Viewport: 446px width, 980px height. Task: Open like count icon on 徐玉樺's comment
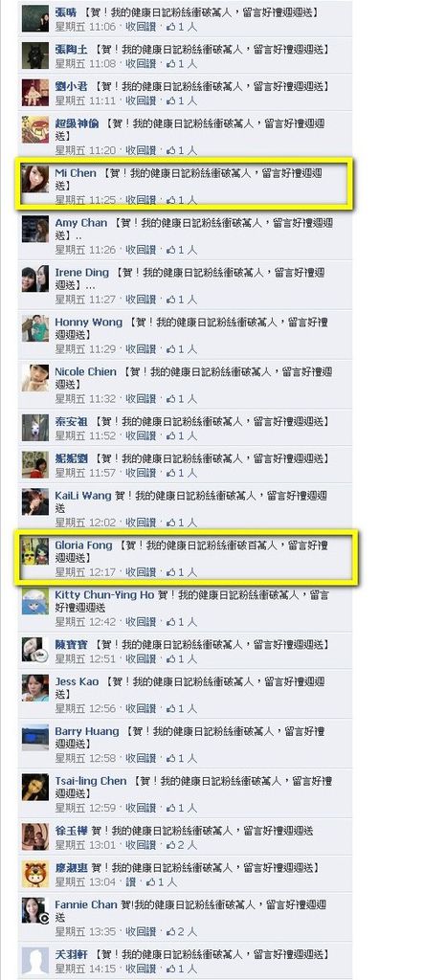(171, 844)
